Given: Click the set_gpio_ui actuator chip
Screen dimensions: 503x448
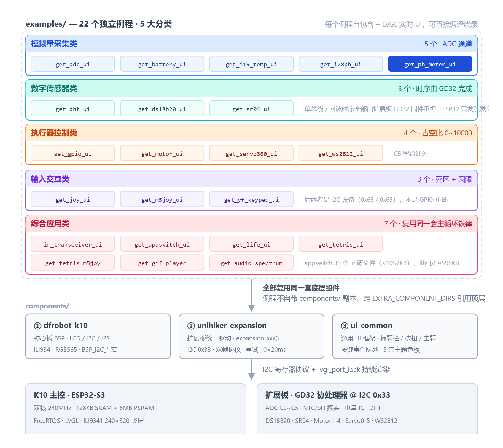Looking at the screenshot, I should 73,153.
